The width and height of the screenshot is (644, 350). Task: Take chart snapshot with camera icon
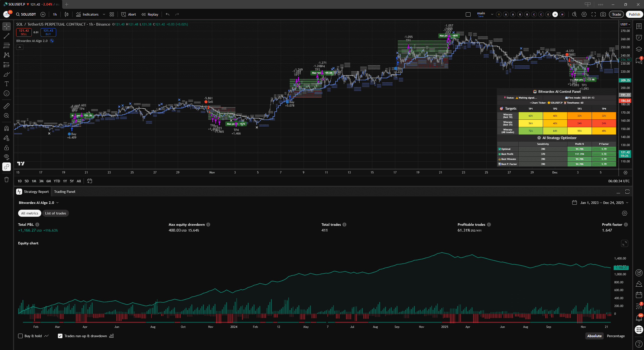click(603, 14)
